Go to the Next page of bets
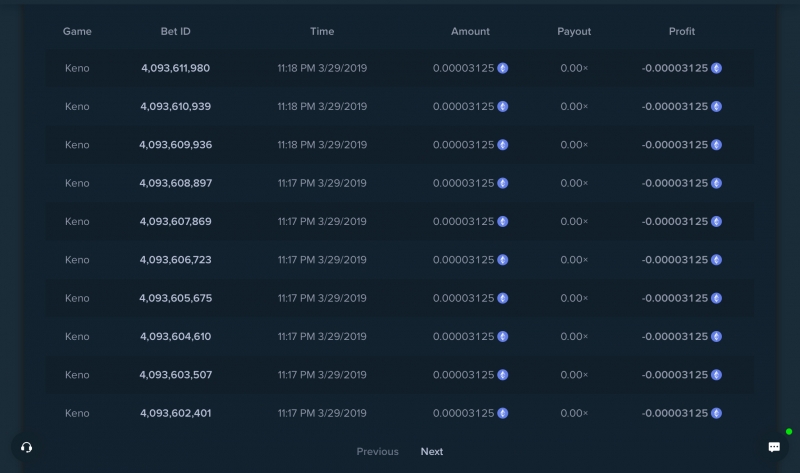This screenshot has height=473, width=800. pos(432,452)
